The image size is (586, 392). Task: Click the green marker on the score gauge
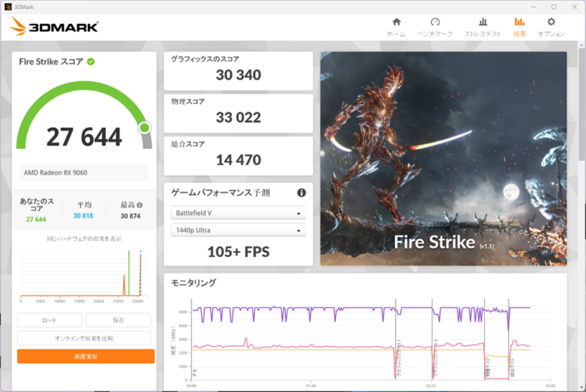(144, 128)
